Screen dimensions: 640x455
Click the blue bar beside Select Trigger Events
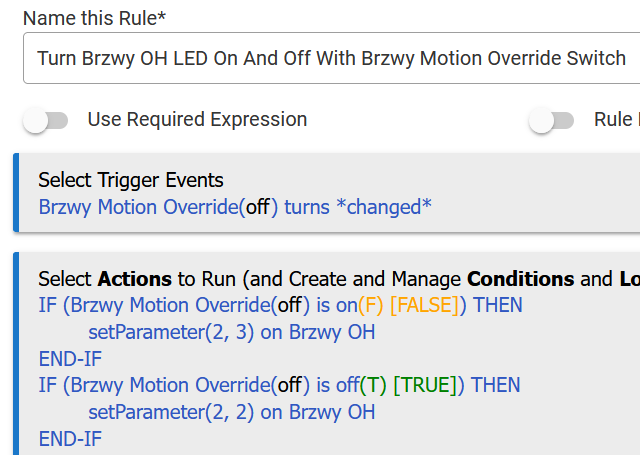click(16, 193)
